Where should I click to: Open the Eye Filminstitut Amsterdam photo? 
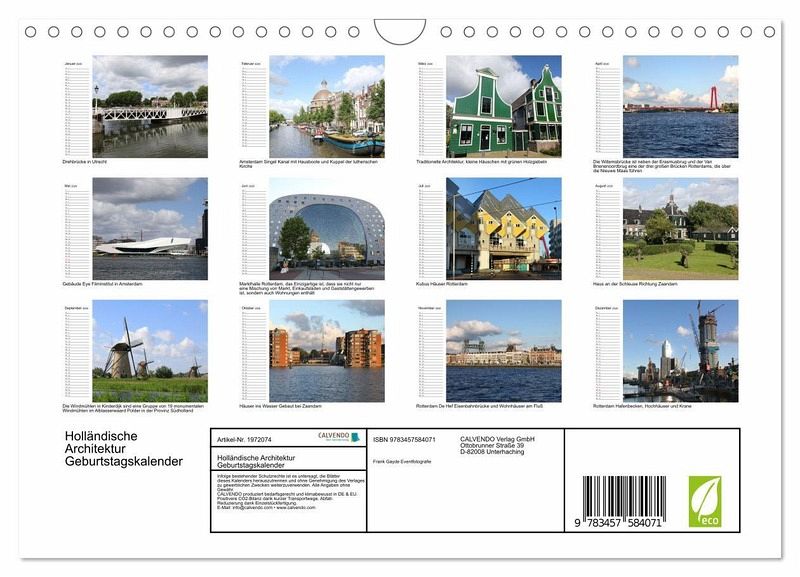[150, 229]
